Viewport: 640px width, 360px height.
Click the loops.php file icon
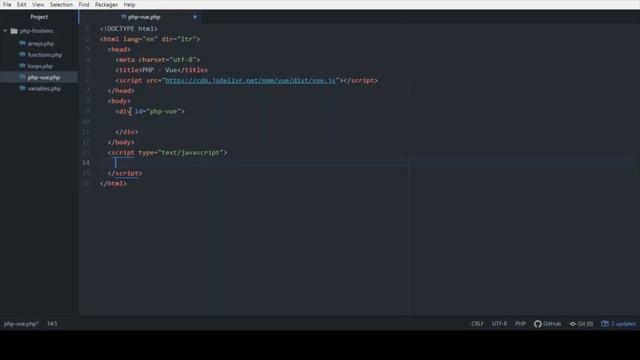22,66
